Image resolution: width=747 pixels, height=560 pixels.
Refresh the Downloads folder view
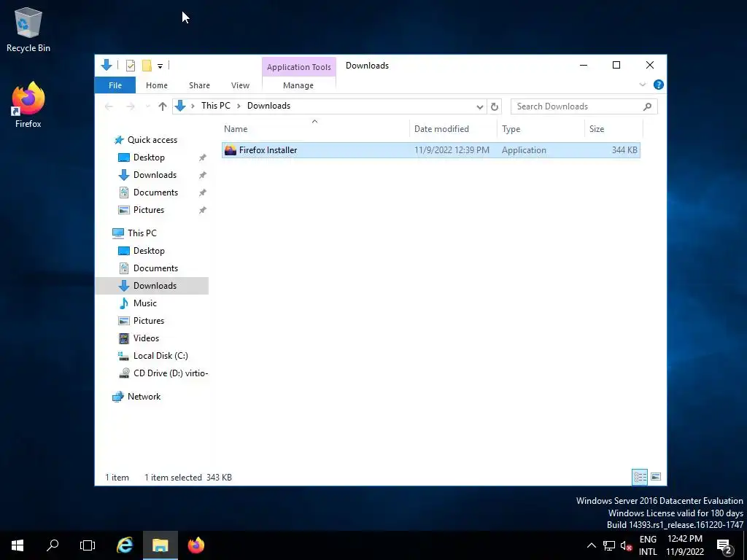pos(495,106)
